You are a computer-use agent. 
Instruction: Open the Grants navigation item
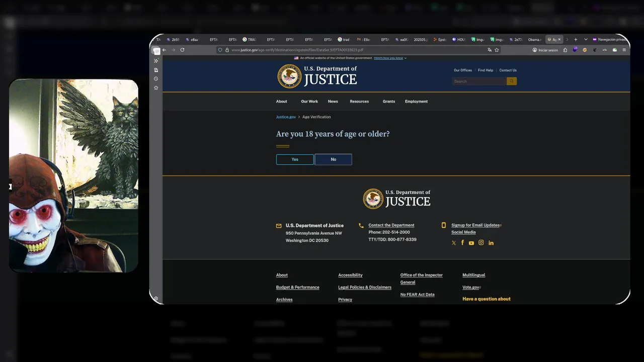point(389,102)
